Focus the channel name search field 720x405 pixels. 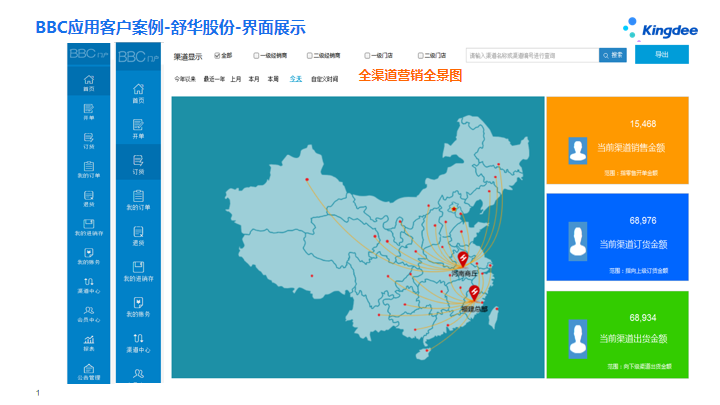pos(533,55)
